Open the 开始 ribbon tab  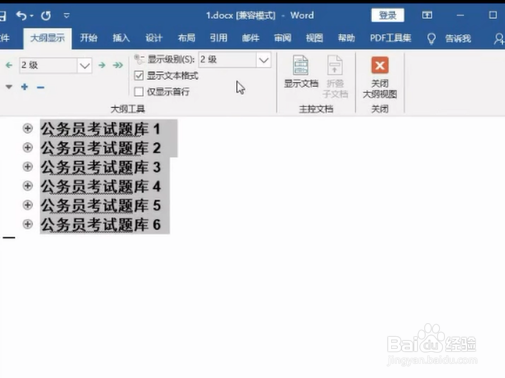pos(89,38)
